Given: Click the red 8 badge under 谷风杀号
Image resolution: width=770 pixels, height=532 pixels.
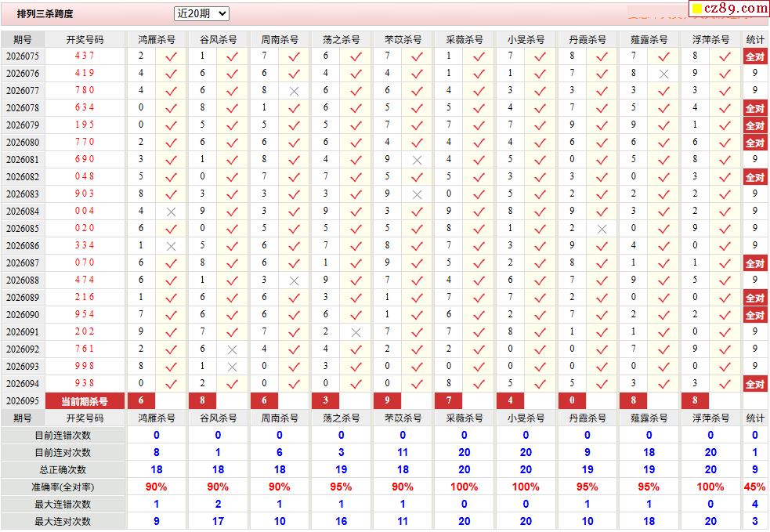Looking at the screenshot, I should pyautogui.click(x=202, y=400).
